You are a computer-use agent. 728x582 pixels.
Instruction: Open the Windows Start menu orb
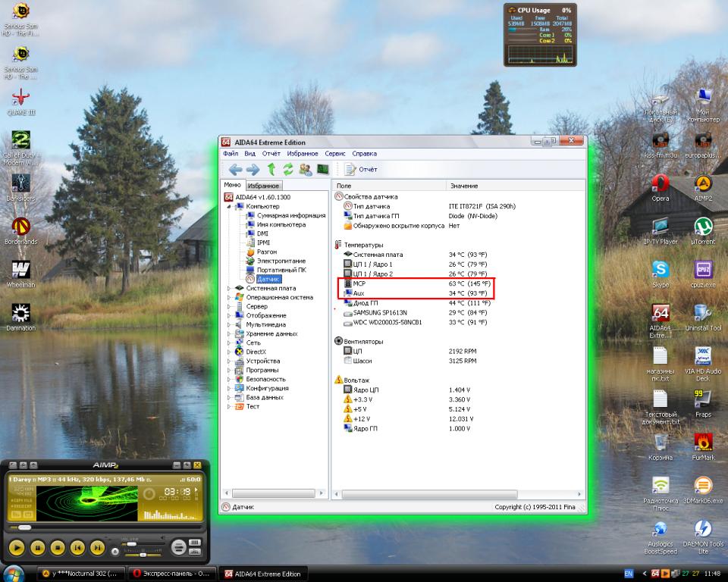tap(14, 573)
